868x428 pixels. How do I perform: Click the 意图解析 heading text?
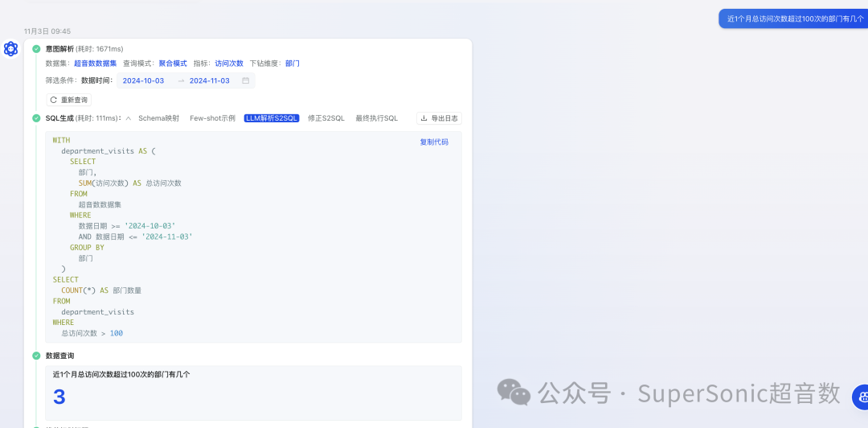[x=59, y=49]
